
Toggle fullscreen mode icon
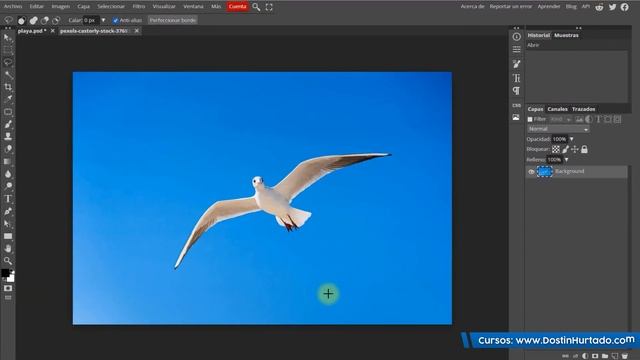[269, 7]
